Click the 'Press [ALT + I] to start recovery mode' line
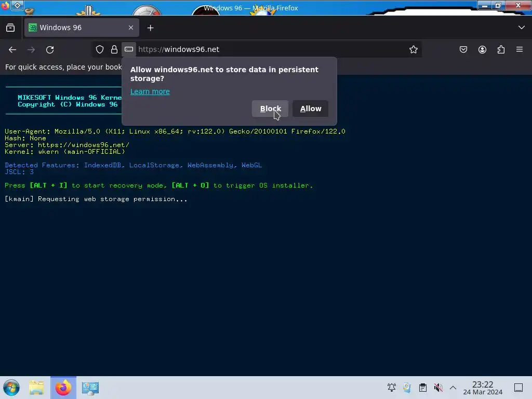 coord(159,185)
